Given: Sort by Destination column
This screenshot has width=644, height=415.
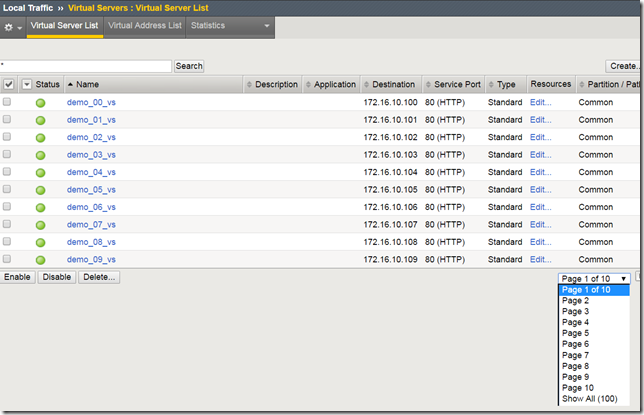Looking at the screenshot, I should 389,84.
